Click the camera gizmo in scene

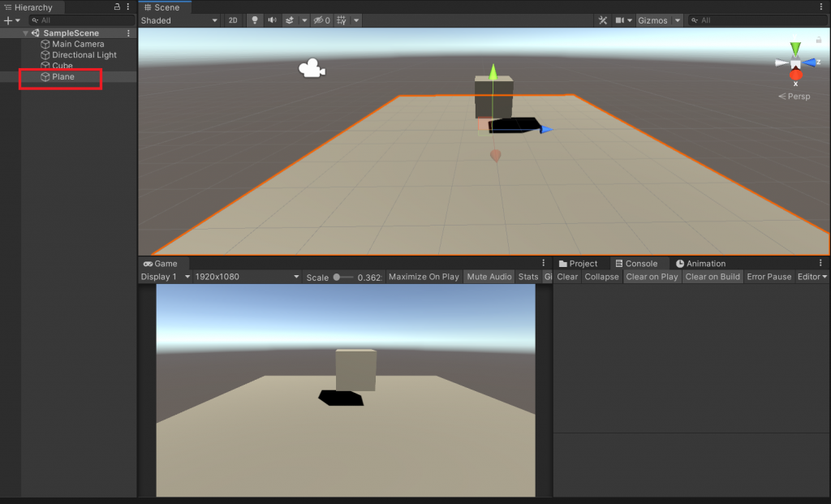click(x=312, y=68)
